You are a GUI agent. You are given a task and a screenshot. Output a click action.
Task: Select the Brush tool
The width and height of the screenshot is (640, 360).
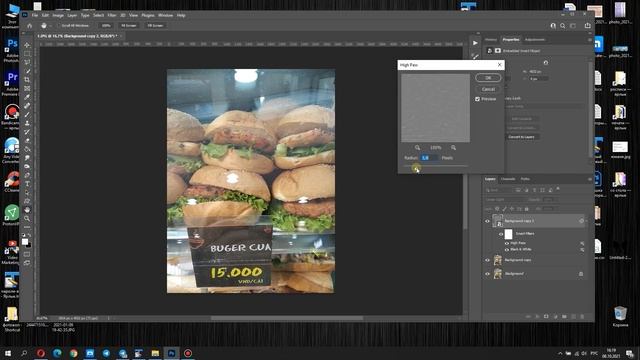pyautogui.click(x=27, y=114)
